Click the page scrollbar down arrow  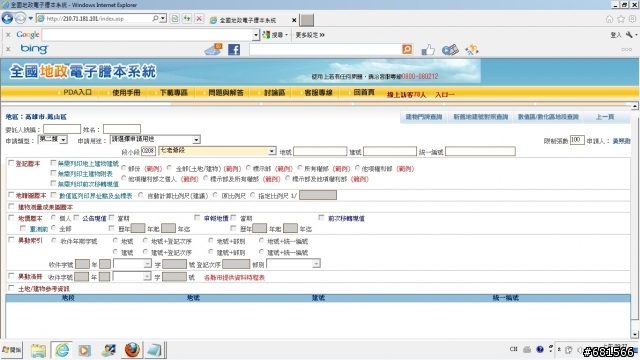635,334
